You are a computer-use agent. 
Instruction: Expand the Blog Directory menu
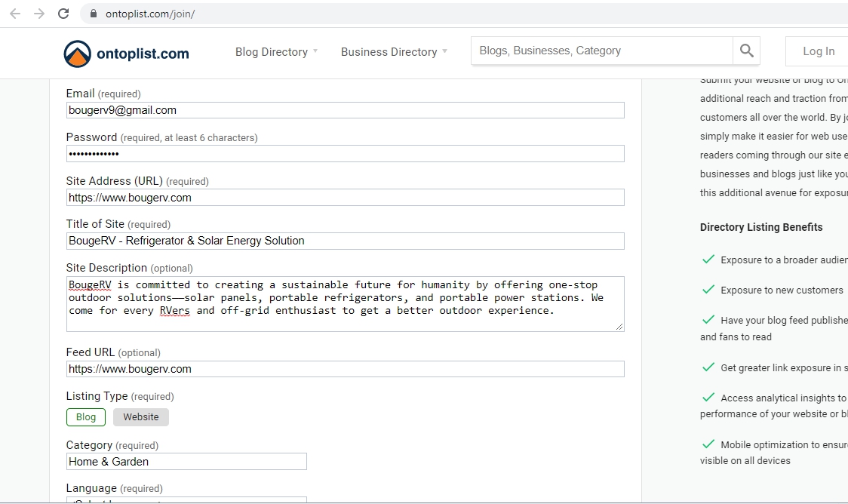(276, 52)
